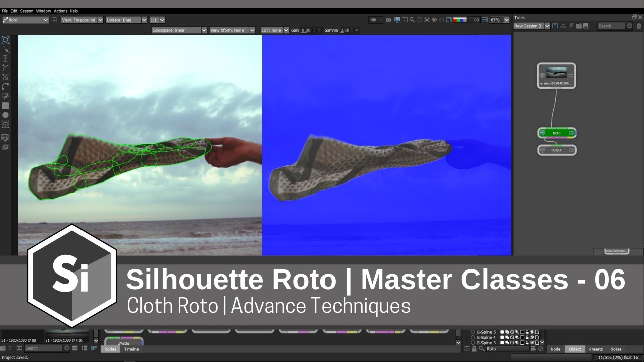Click the Roto object filter field
Viewport: 644px width, 362px height.
508,349
